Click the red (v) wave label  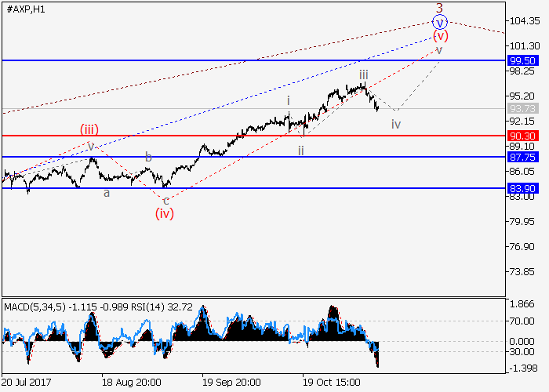tap(440, 36)
